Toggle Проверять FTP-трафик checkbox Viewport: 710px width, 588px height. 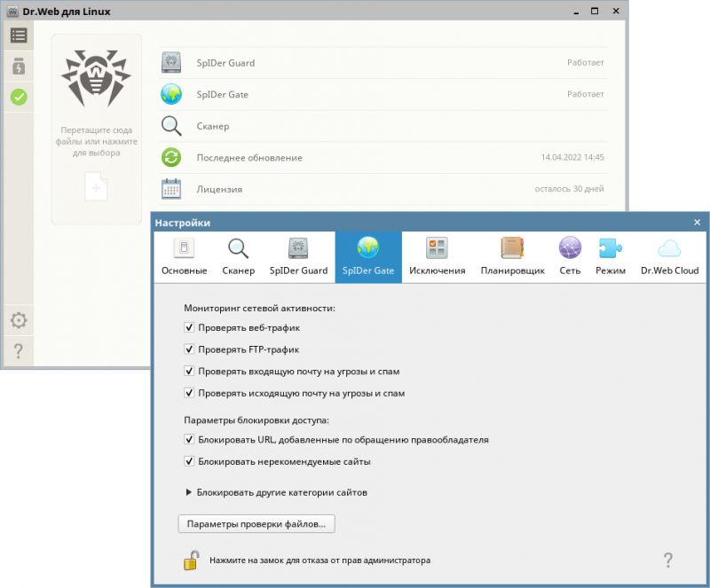(189, 349)
